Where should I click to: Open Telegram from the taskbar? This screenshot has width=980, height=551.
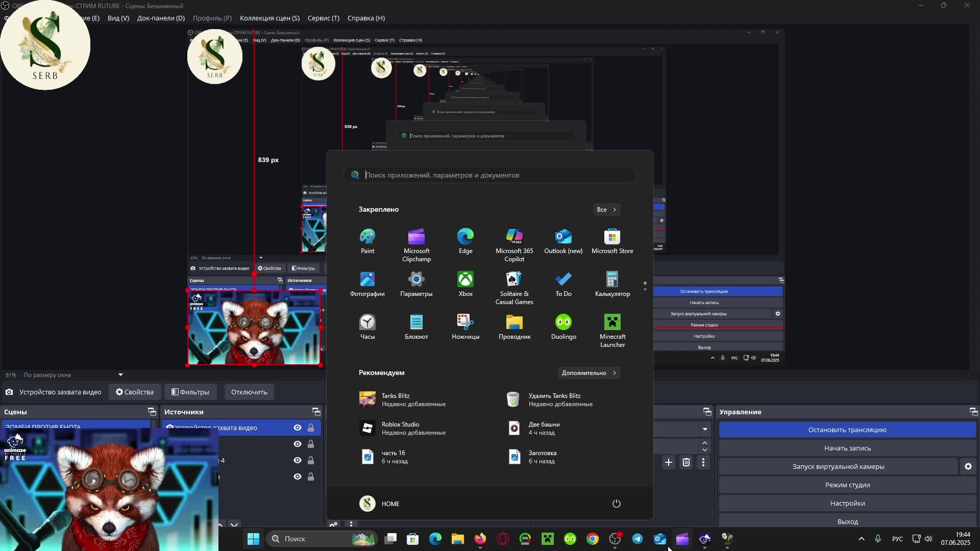638,539
